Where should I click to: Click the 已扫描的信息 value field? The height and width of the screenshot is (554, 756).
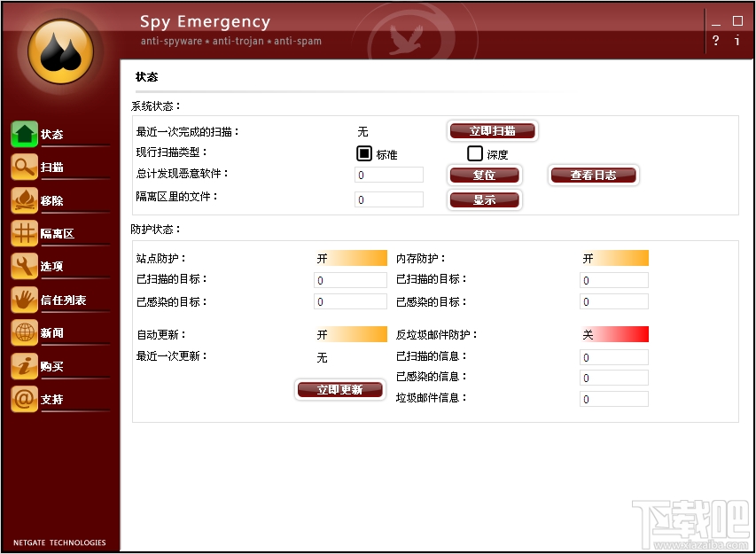[614, 357]
